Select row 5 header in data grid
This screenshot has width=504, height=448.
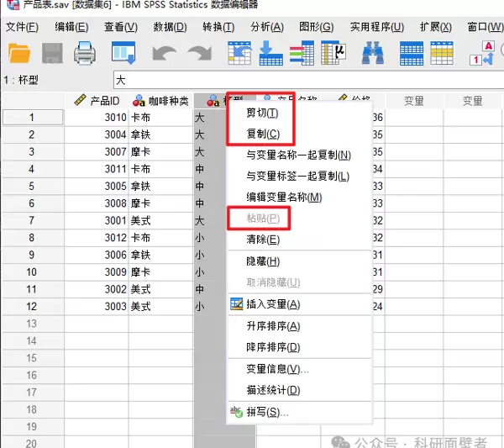(32, 186)
